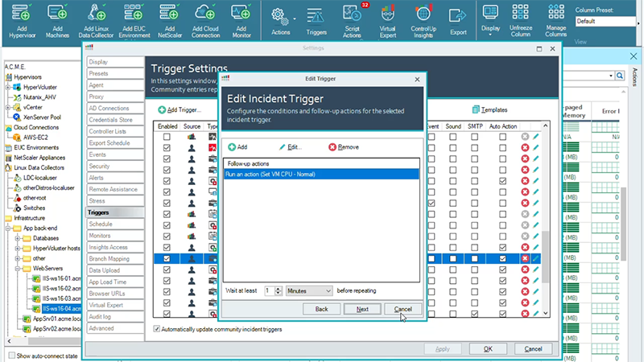Open the Actions gear menu

tap(281, 21)
